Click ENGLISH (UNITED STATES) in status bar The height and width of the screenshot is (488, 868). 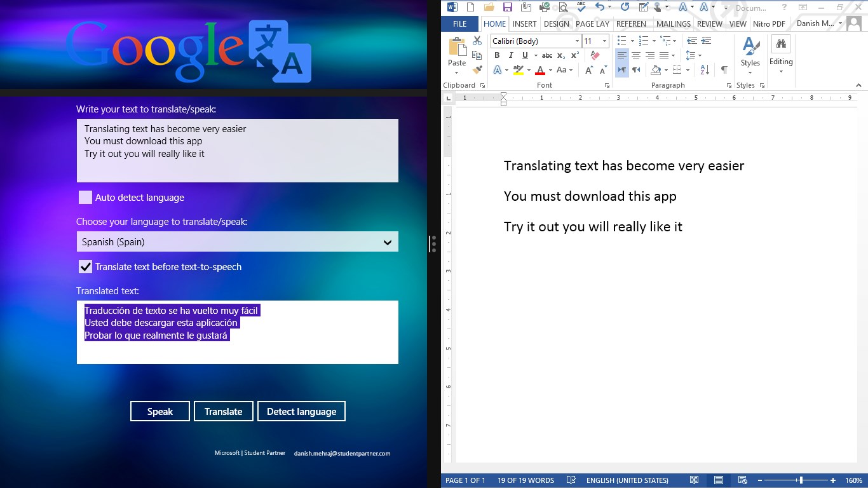pos(627,480)
